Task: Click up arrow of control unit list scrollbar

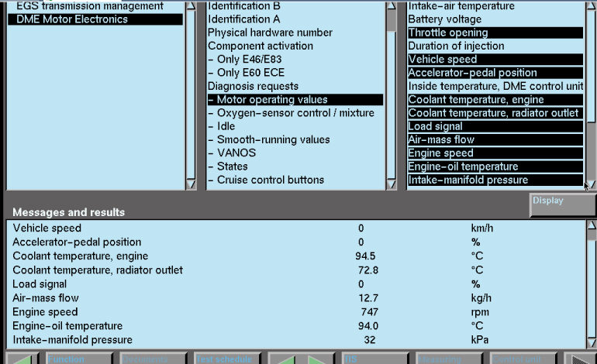Action: 191,5
